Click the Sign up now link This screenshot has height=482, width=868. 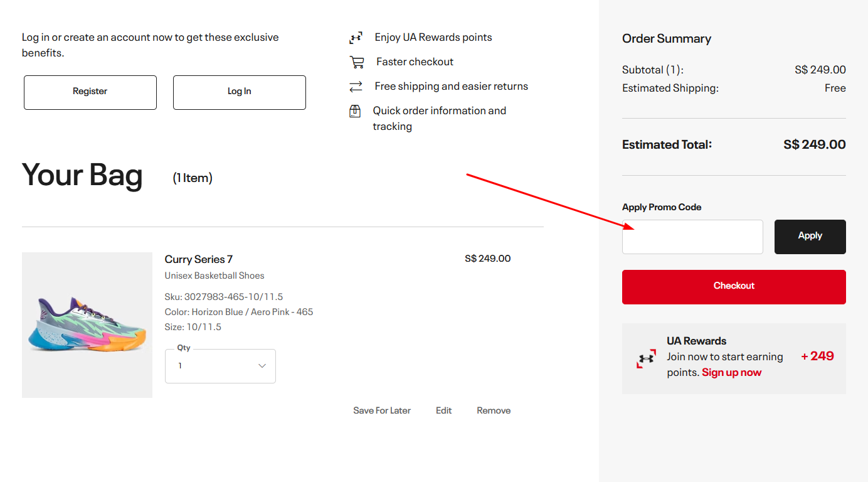click(731, 372)
